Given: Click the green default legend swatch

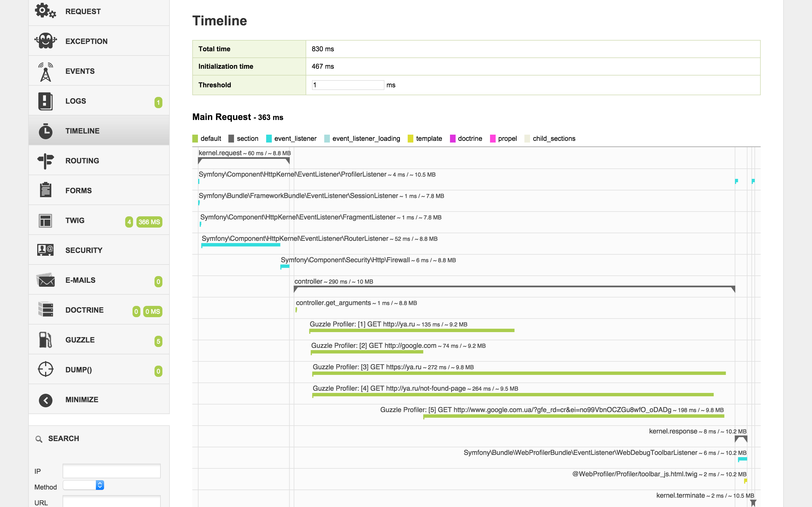Looking at the screenshot, I should click(195, 139).
